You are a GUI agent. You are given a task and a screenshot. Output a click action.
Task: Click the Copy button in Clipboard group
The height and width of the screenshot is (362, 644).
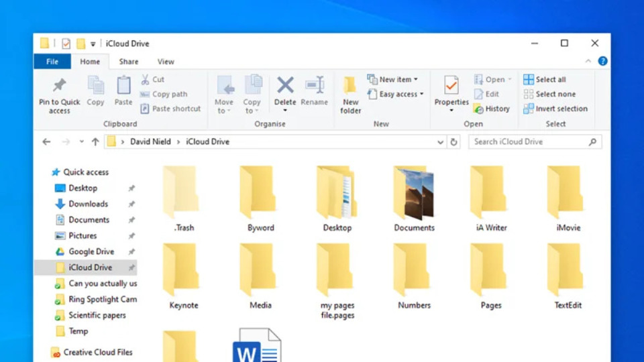click(x=95, y=91)
